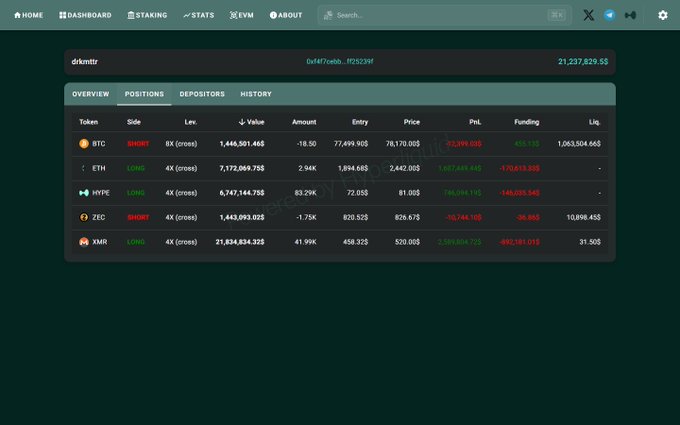The width and height of the screenshot is (680, 425).
Task: Click BTC liquidation price 1,063,504.66$
Action: tap(579, 144)
